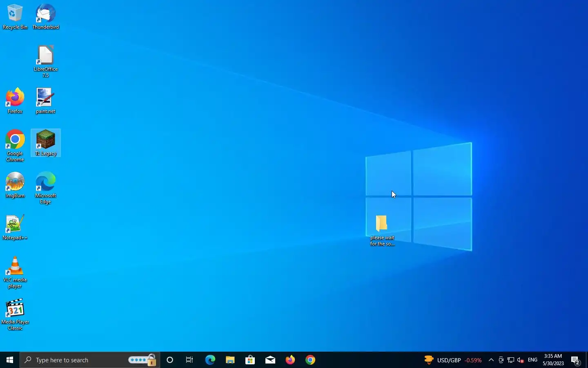Open the ENG language input indicator
The image size is (588, 368).
tap(533, 360)
